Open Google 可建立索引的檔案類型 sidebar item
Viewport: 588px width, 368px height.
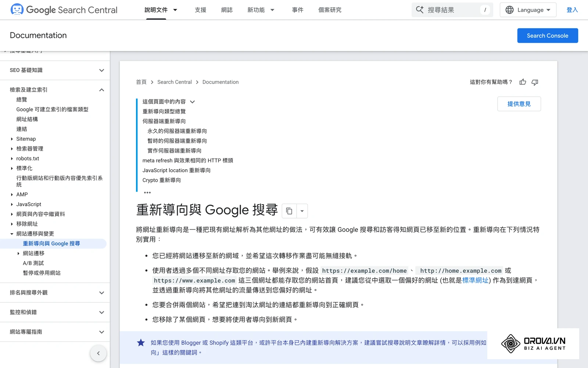pyautogui.click(x=52, y=109)
